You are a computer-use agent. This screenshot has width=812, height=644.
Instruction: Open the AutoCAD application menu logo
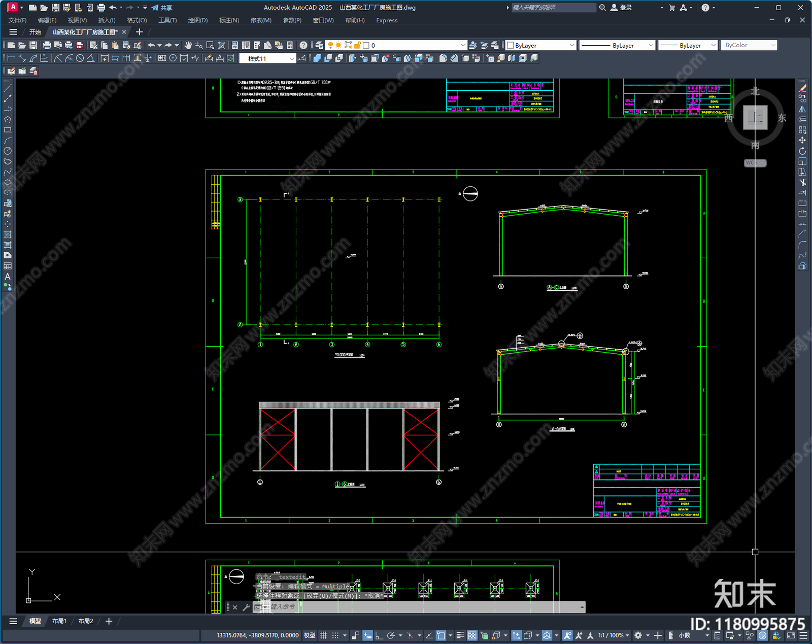[x=12, y=7]
